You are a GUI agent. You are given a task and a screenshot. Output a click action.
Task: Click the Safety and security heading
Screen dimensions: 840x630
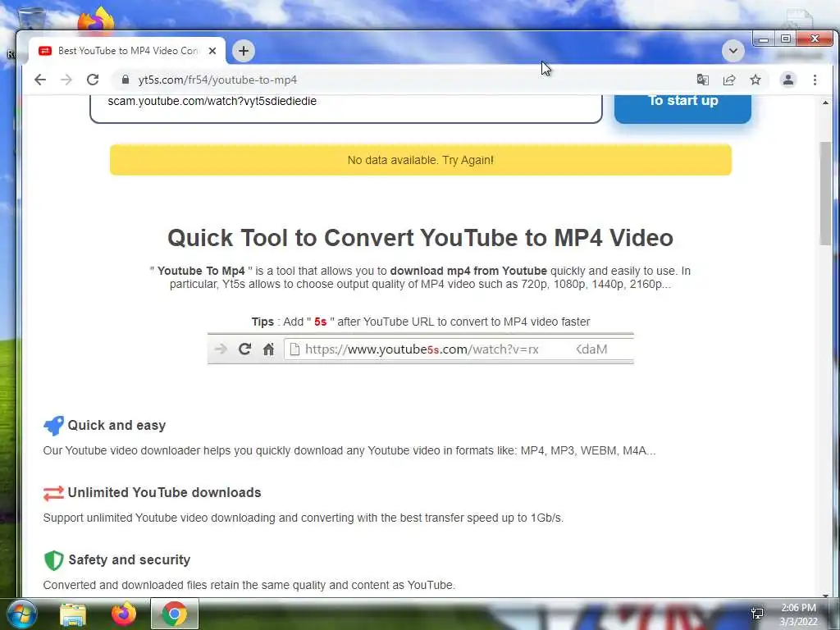(x=129, y=559)
